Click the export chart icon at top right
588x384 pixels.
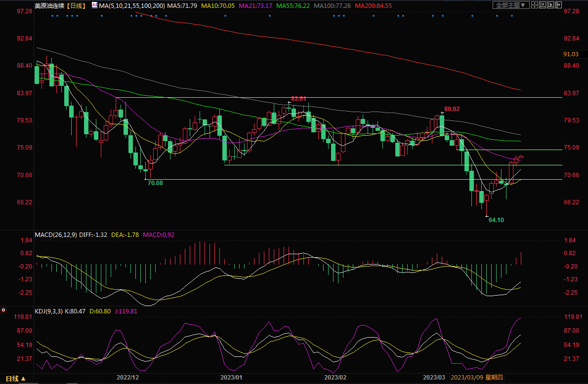point(558,5)
